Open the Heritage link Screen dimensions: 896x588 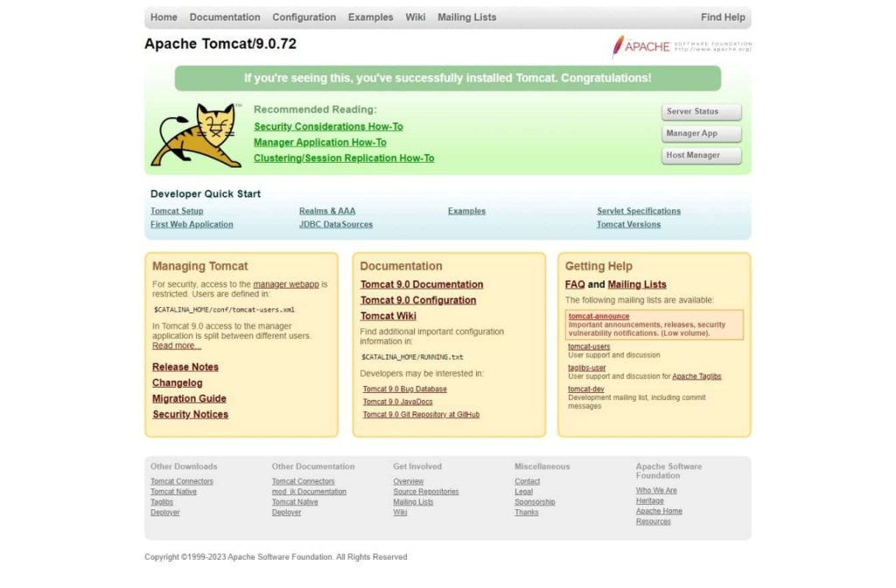[650, 501]
